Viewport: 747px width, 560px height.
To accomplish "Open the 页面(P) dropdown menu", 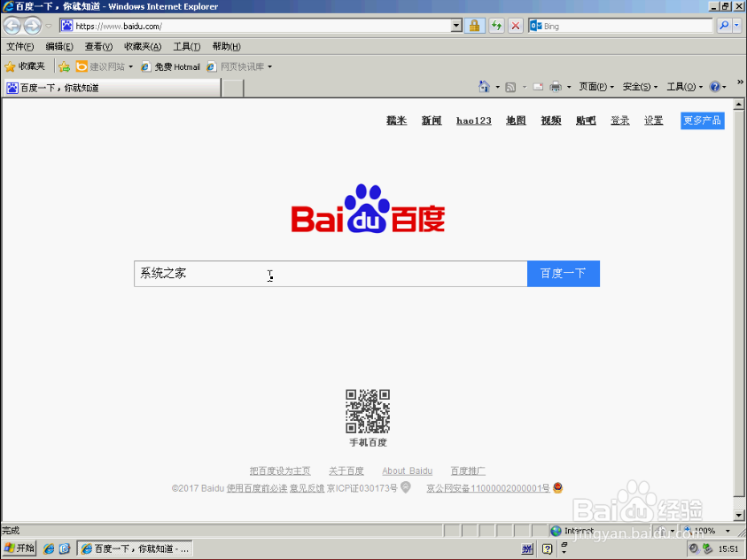I will tap(596, 87).
